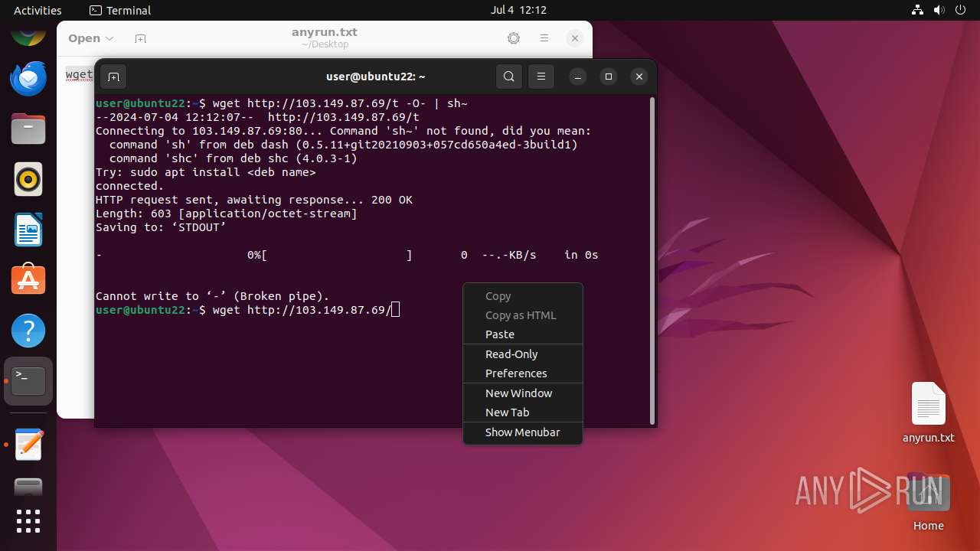Choose Paste from the context menu
980x551 pixels.
coord(523,334)
